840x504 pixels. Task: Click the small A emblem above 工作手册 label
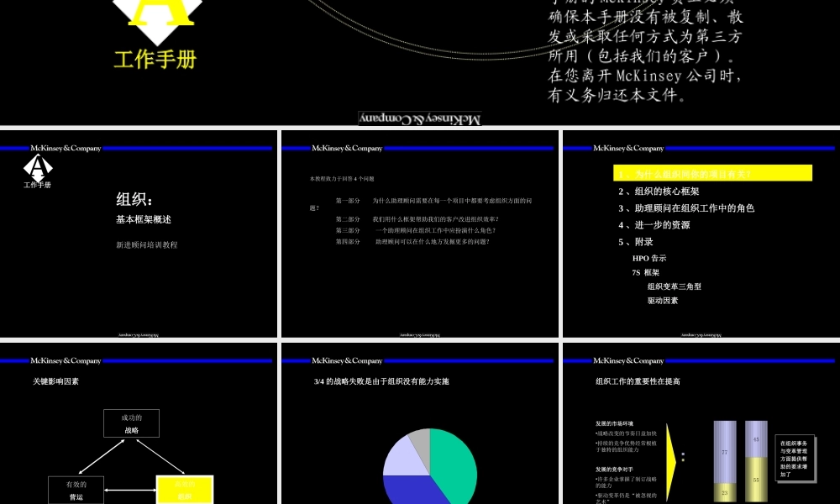point(37,166)
